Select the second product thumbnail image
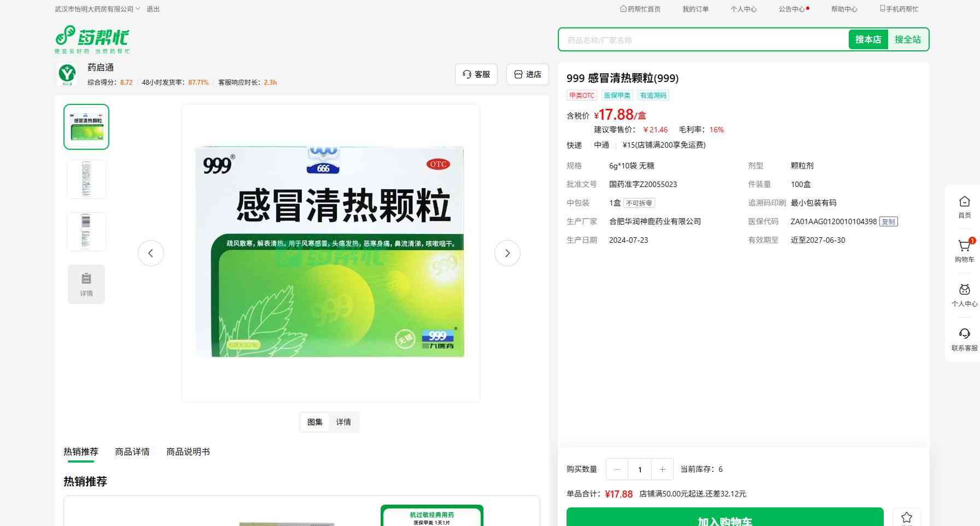Viewport: 980px width, 526px height. click(x=86, y=179)
